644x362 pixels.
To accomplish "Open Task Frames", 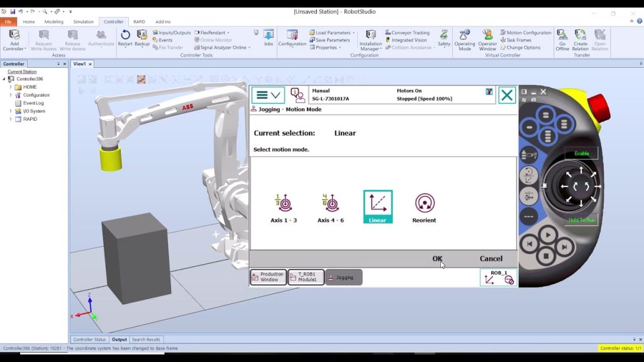I will (x=516, y=40).
